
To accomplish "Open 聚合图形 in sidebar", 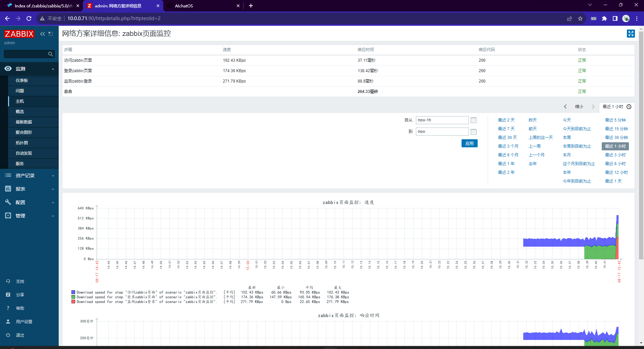I will 24,133.
